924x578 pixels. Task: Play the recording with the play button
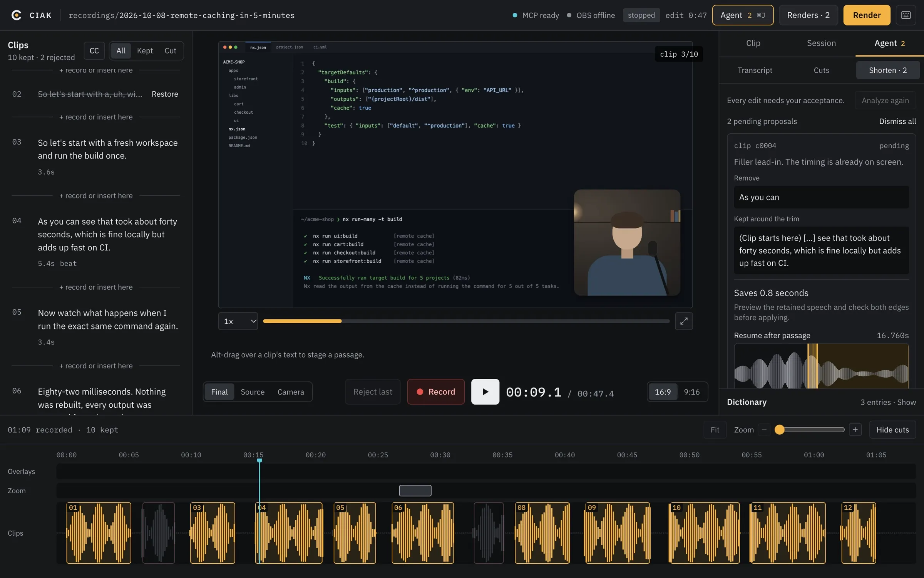pyautogui.click(x=485, y=391)
